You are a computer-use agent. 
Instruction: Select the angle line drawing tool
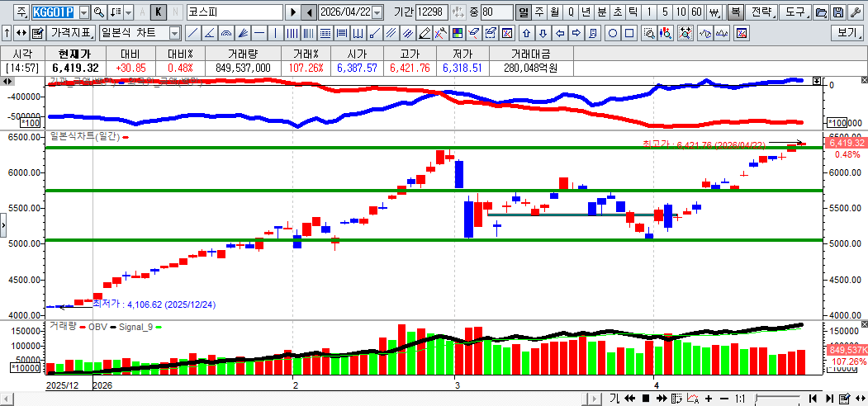coord(210,33)
